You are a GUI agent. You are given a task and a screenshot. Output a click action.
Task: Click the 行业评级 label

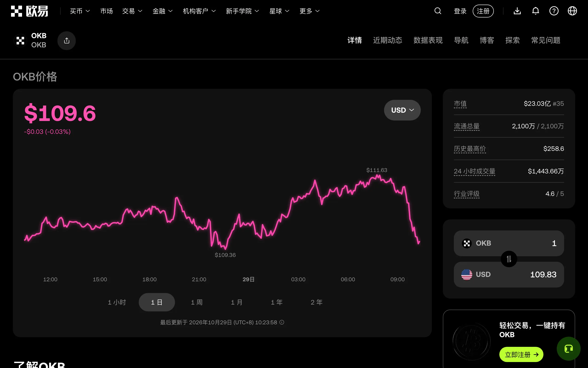tap(466, 194)
